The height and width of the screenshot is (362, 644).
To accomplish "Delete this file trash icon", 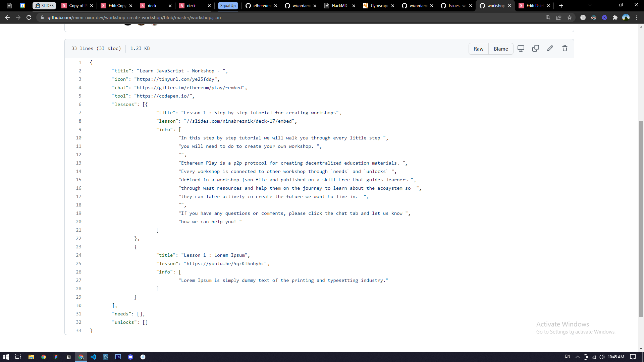I will (565, 49).
